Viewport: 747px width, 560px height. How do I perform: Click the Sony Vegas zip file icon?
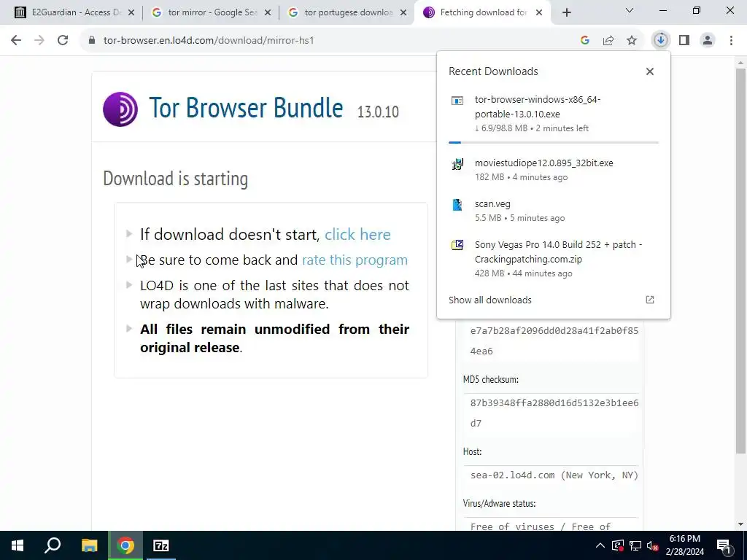457,245
